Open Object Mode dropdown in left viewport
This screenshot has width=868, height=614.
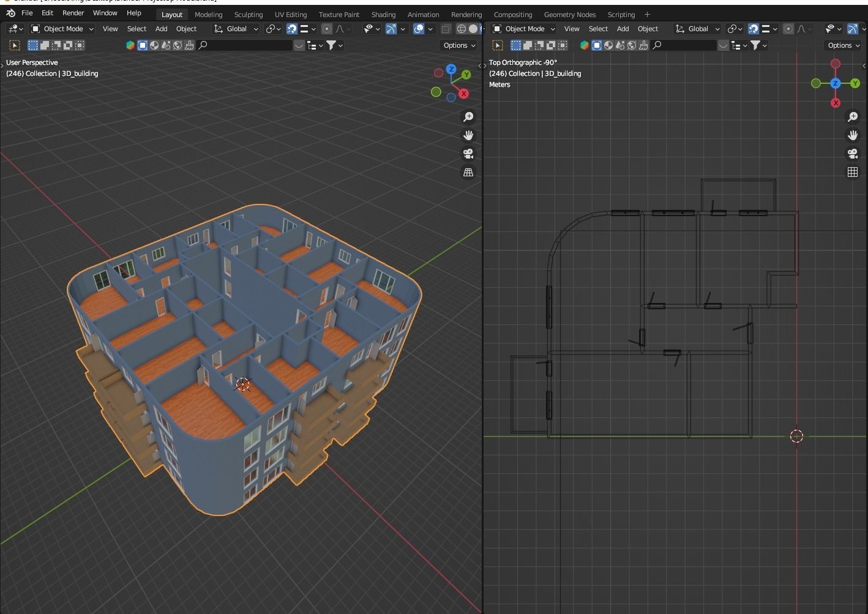[62, 29]
